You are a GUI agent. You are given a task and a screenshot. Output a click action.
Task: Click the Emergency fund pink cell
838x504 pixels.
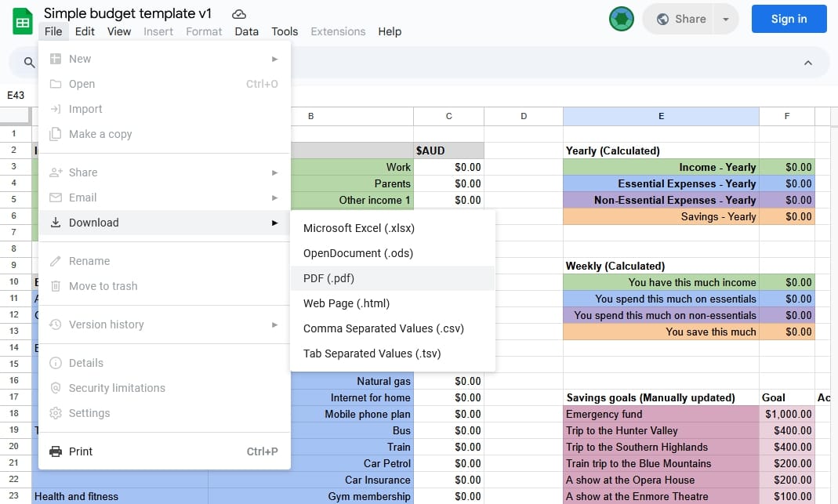(x=661, y=414)
